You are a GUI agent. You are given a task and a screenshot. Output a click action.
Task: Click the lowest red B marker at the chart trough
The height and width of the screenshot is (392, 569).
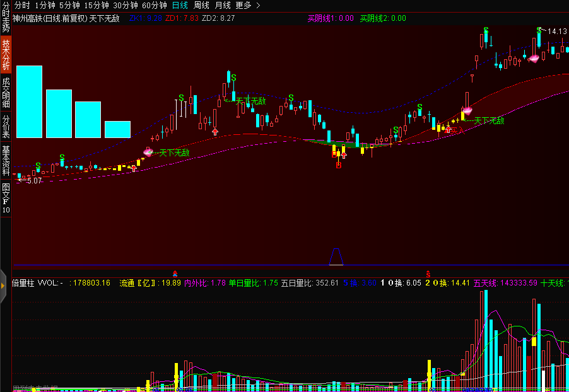click(339, 165)
